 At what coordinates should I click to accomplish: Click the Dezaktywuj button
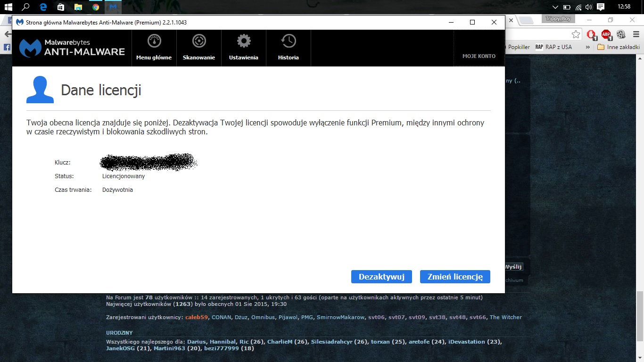pyautogui.click(x=381, y=277)
